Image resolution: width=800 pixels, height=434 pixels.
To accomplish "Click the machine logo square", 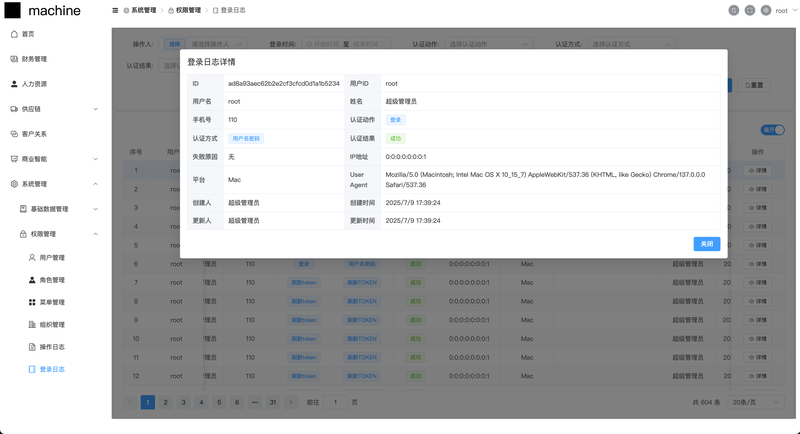I will (x=12, y=10).
